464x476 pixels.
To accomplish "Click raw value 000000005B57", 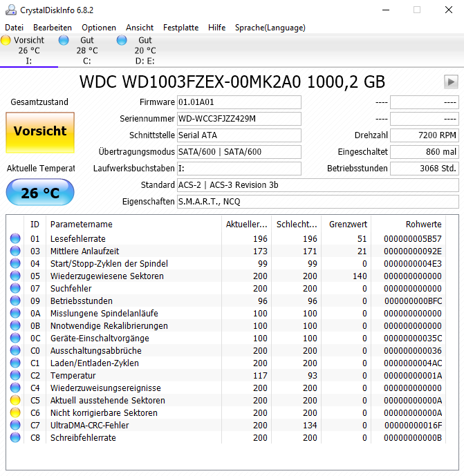I will point(412,239).
